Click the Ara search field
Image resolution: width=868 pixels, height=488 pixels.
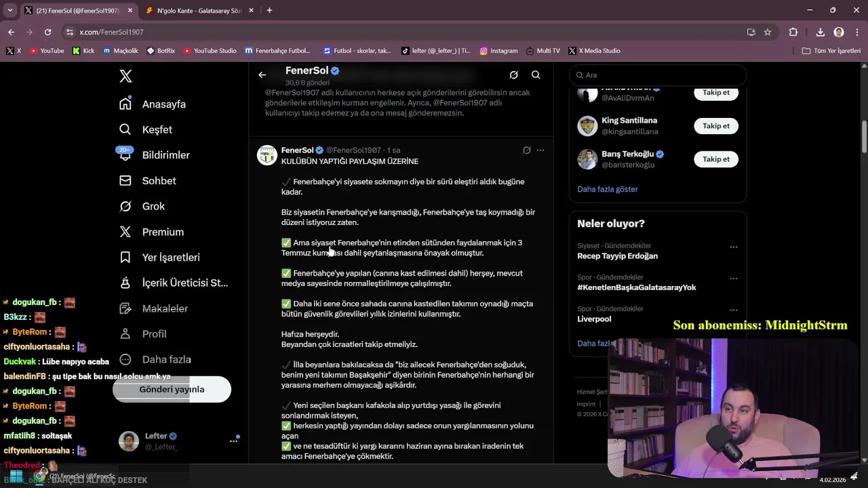(658, 75)
